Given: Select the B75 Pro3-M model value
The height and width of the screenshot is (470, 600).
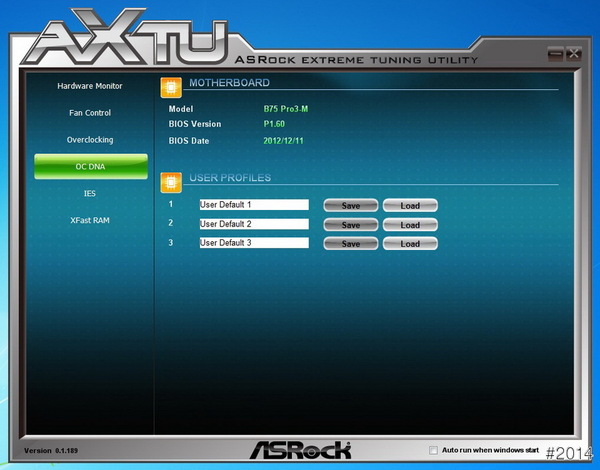Looking at the screenshot, I should pos(286,109).
